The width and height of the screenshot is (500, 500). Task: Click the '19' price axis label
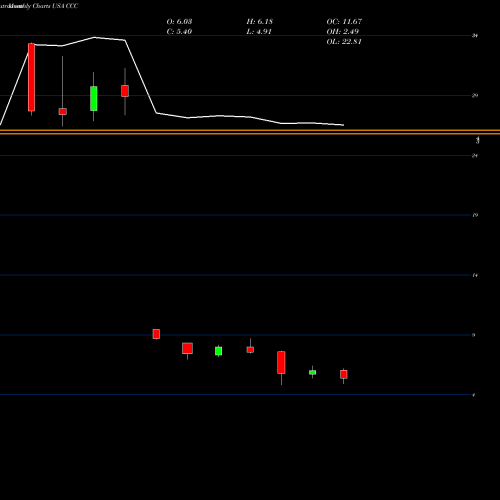475,215
